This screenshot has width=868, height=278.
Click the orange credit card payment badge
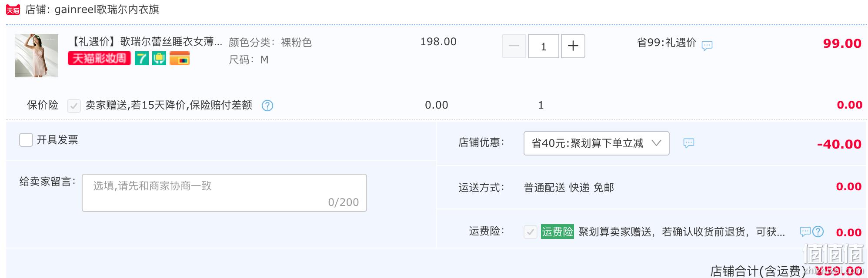pos(180,58)
